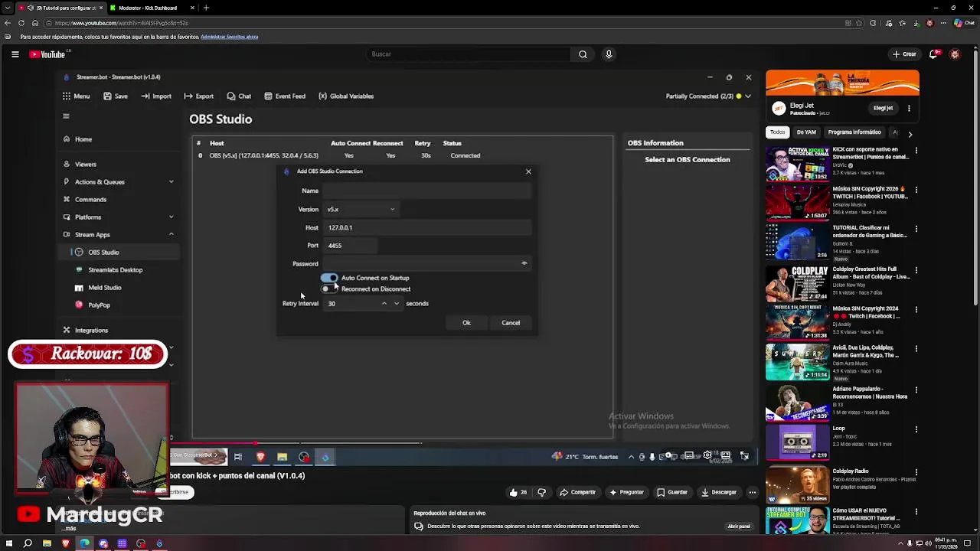Select the Programa informático filter chip

click(854, 132)
